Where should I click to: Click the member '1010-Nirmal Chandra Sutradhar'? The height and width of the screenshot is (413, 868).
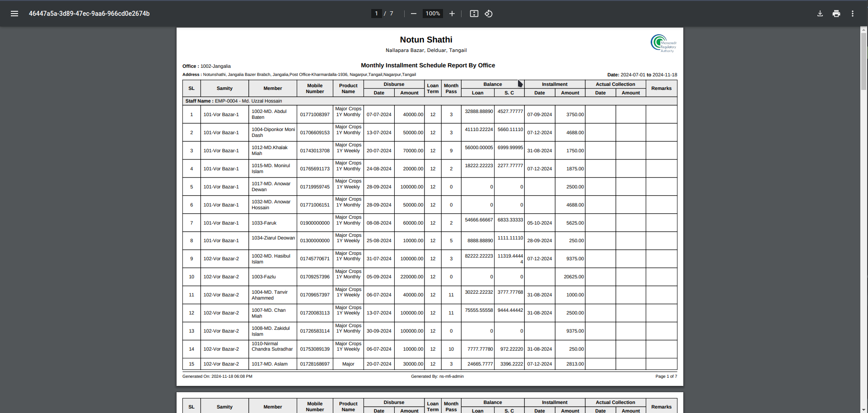[272, 346]
